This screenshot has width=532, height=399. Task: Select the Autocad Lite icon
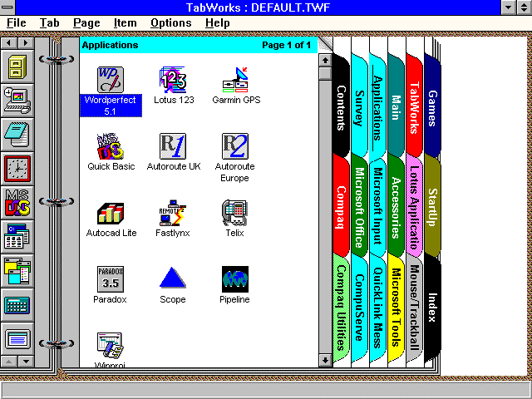[x=111, y=213]
